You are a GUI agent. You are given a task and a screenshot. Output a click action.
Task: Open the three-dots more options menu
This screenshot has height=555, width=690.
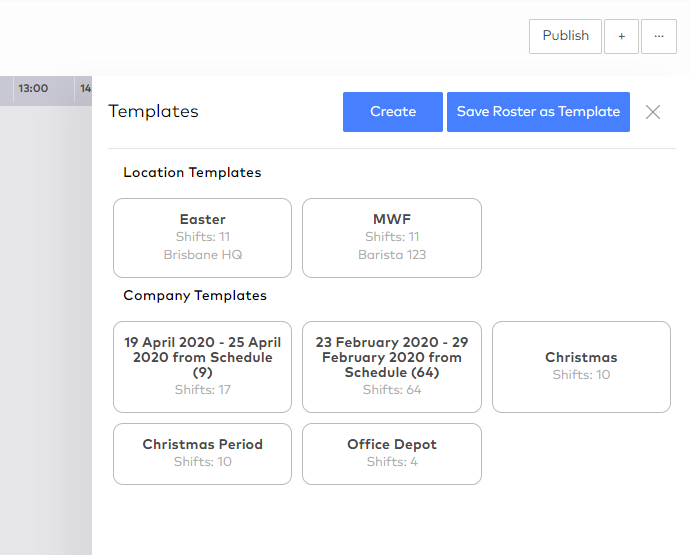click(658, 36)
